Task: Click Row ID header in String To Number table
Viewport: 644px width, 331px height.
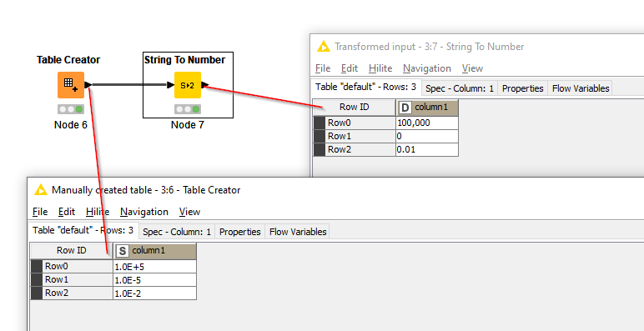Action: coord(354,108)
